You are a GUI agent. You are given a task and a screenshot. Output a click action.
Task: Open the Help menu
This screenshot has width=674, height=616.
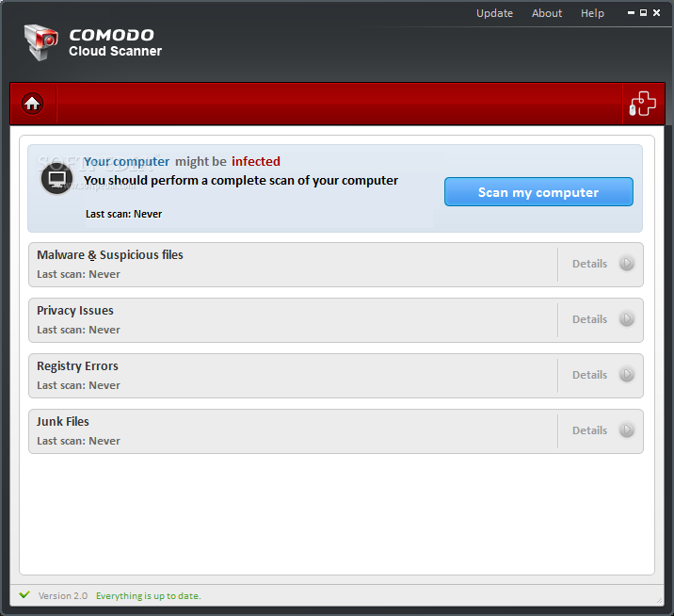(x=592, y=13)
